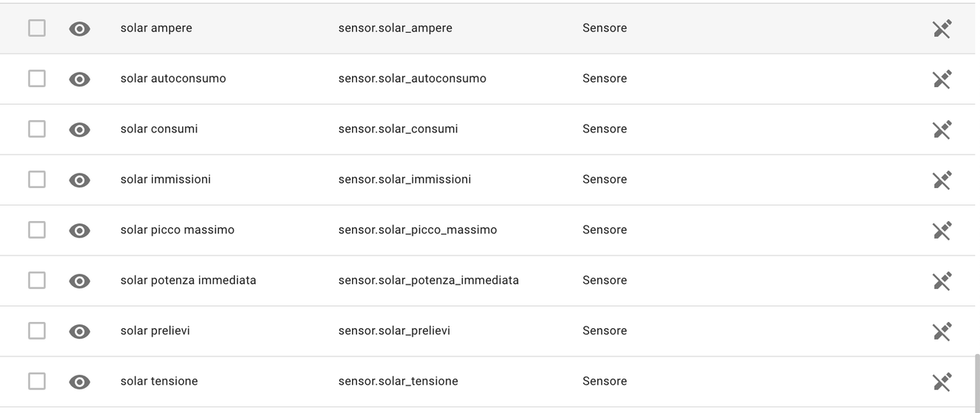980x413 pixels.
Task: Open the solar consumi entity name
Action: coord(159,129)
